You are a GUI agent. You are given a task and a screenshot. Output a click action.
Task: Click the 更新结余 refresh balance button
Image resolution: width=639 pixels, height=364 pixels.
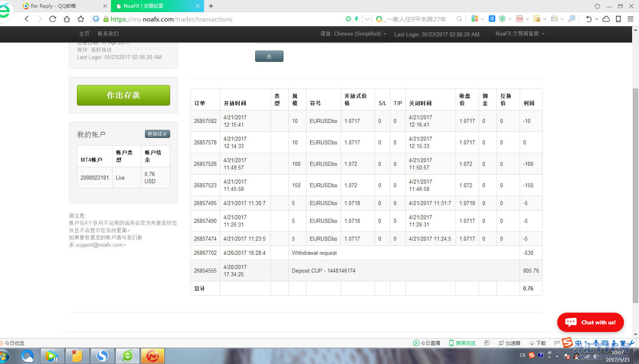[158, 134]
